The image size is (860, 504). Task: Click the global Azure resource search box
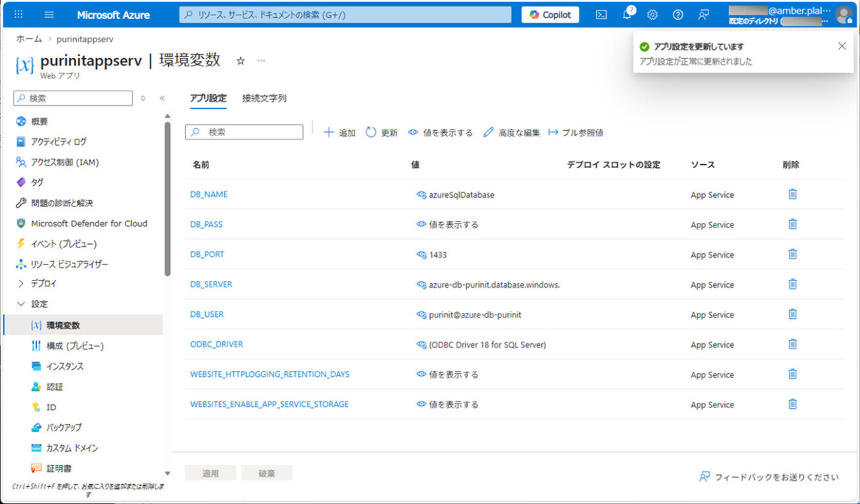[344, 13]
